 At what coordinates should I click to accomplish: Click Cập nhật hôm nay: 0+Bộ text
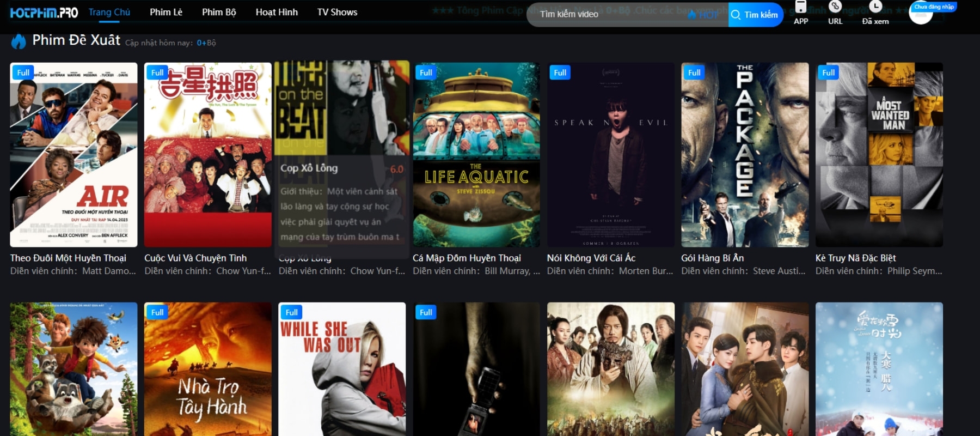point(170,43)
